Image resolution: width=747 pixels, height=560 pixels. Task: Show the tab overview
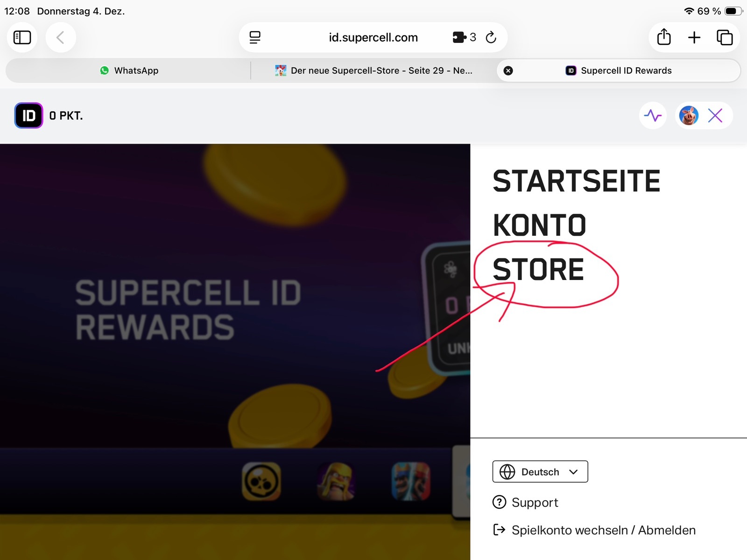coord(725,37)
